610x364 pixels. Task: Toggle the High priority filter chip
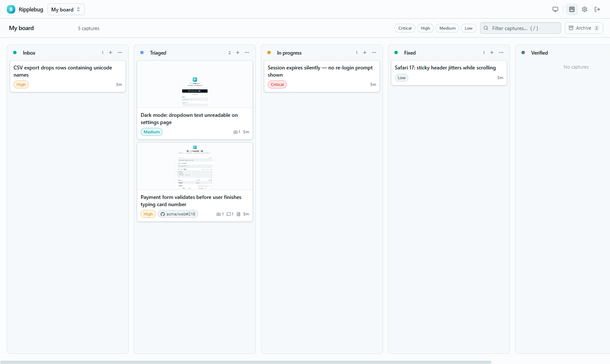(425, 28)
